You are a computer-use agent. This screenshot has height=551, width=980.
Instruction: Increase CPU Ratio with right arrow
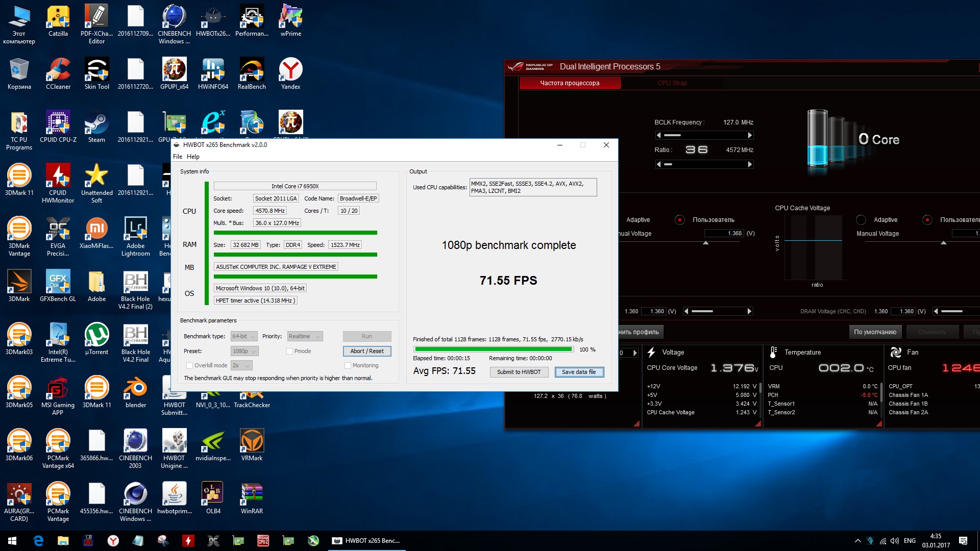[750, 164]
